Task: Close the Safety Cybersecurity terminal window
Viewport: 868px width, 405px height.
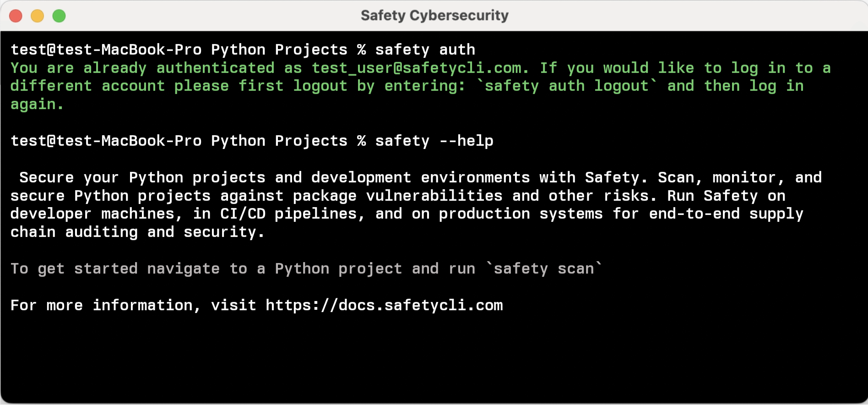Action: [x=16, y=16]
